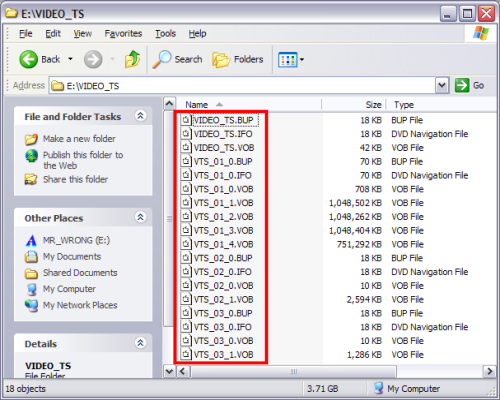The height and width of the screenshot is (400, 500).
Task: Click the horizontal scrollbar right arrow
Action: [489, 371]
